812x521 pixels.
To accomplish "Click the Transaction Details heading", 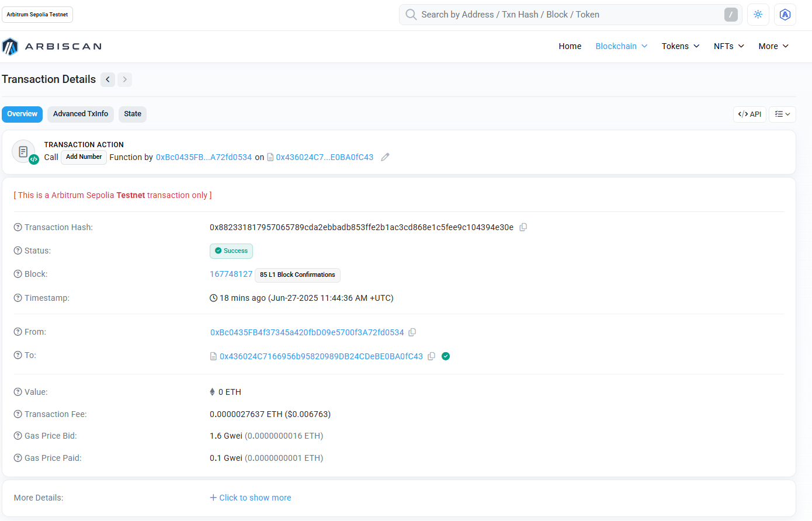I will (x=49, y=79).
